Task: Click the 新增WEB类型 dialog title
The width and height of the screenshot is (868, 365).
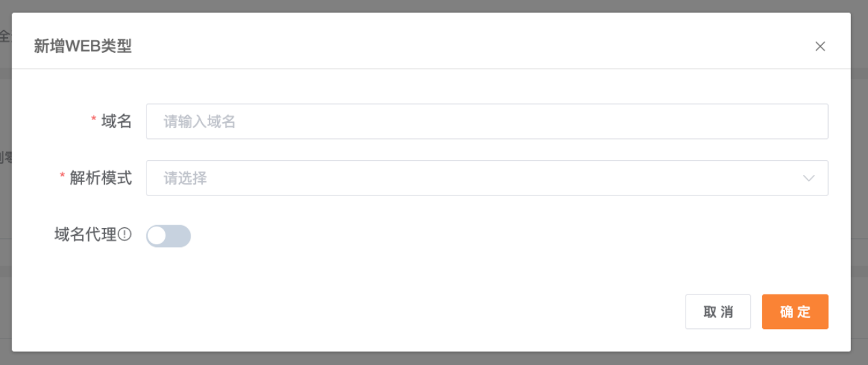Action: click(x=83, y=46)
